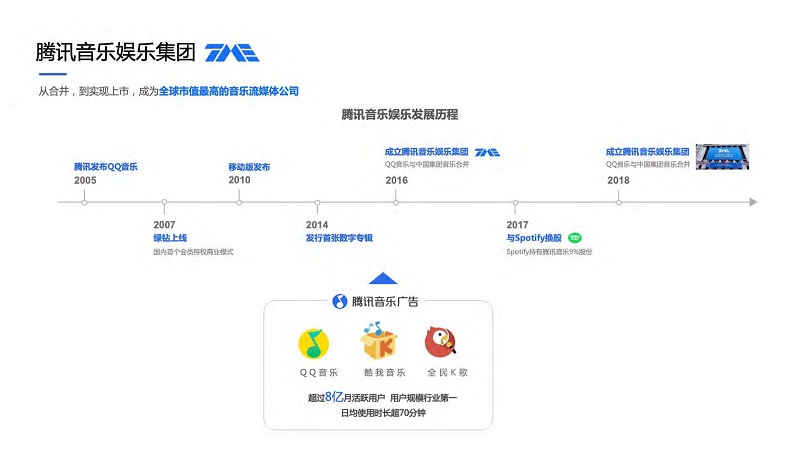The width and height of the screenshot is (800, 450).
Task: Click the blue triangle above the ad box
Action: pos(383,279)
